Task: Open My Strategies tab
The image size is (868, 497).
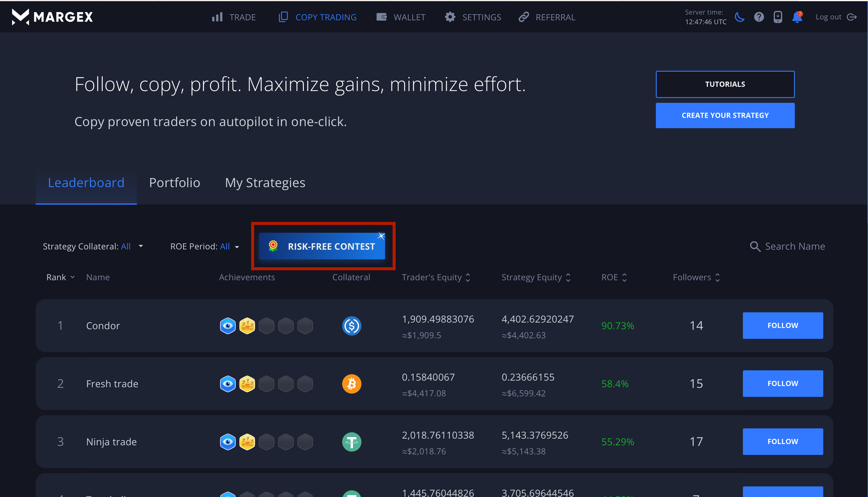Action: pyautogui.click(x=265, y=183)
